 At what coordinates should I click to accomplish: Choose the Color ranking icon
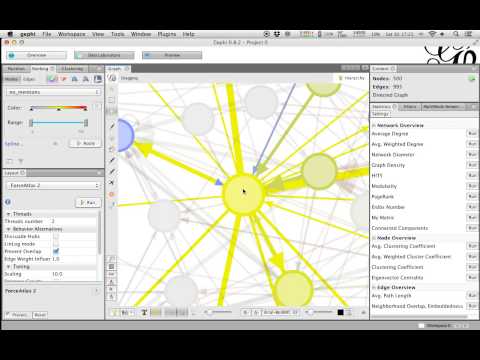point(52,79)
